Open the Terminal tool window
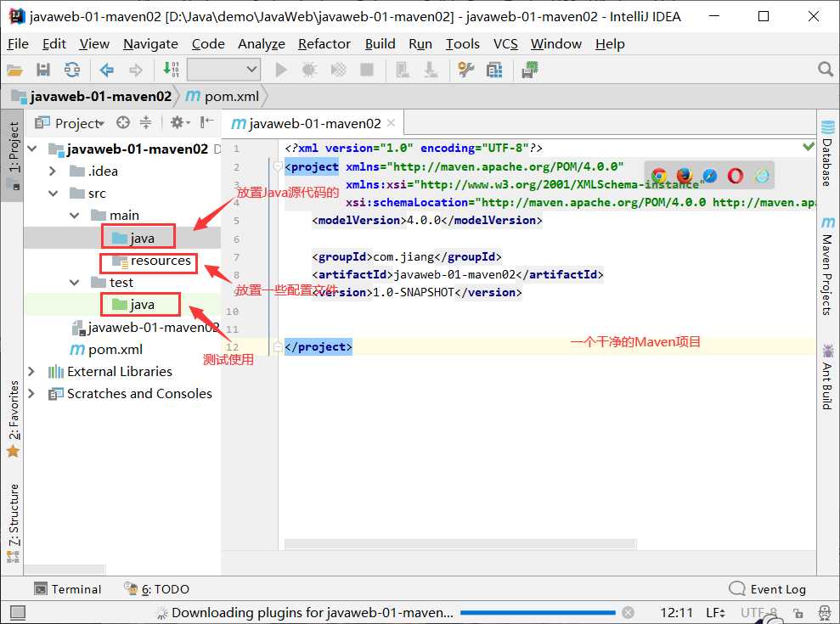 67,589
